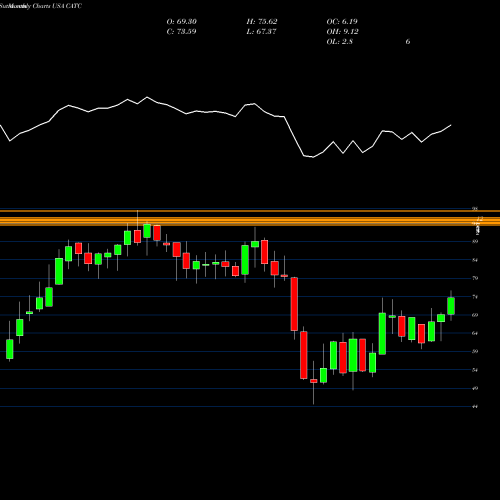Click the price axis label 49

(475, 388)
